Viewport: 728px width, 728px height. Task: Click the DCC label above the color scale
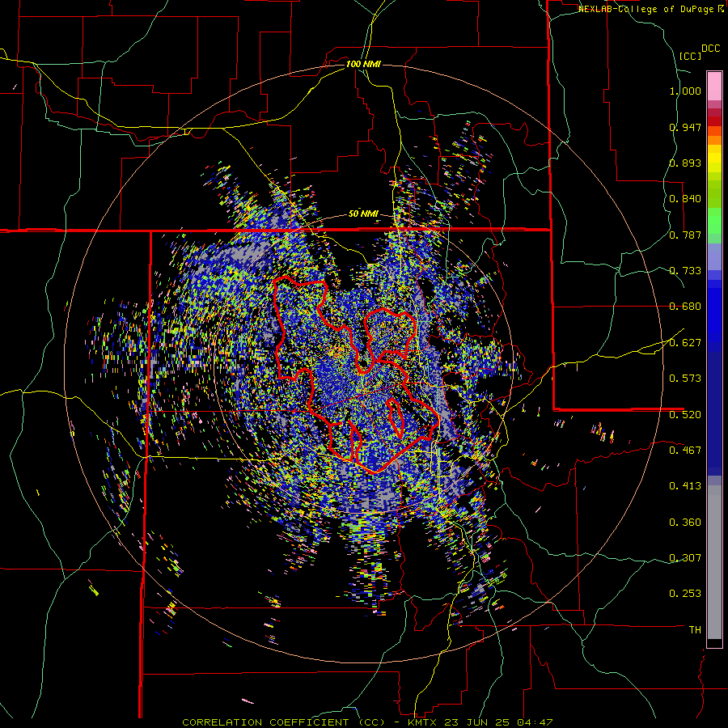tap(710, 49)
